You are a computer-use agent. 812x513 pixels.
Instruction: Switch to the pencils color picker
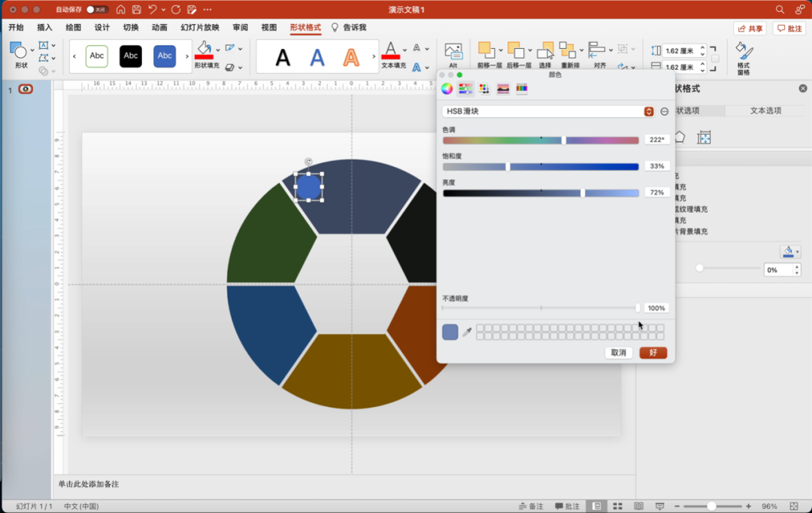point(522,89)
